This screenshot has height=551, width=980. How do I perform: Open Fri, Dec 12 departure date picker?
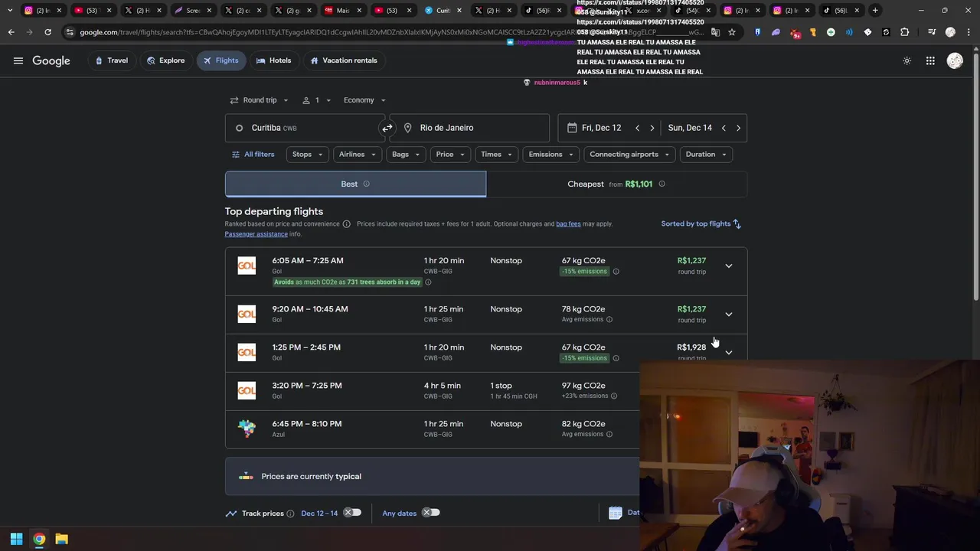[601, 128]
